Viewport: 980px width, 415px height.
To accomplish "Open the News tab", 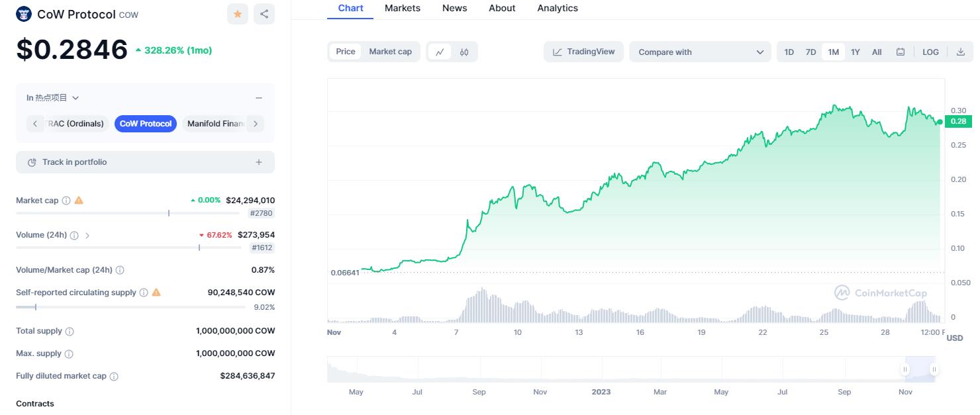I will pyautogui.click(x=455, y=9).
